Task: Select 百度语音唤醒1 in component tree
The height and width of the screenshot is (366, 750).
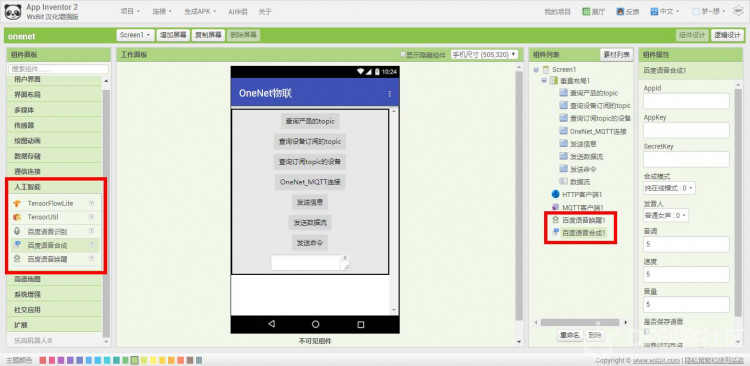Action: (579, 220)
